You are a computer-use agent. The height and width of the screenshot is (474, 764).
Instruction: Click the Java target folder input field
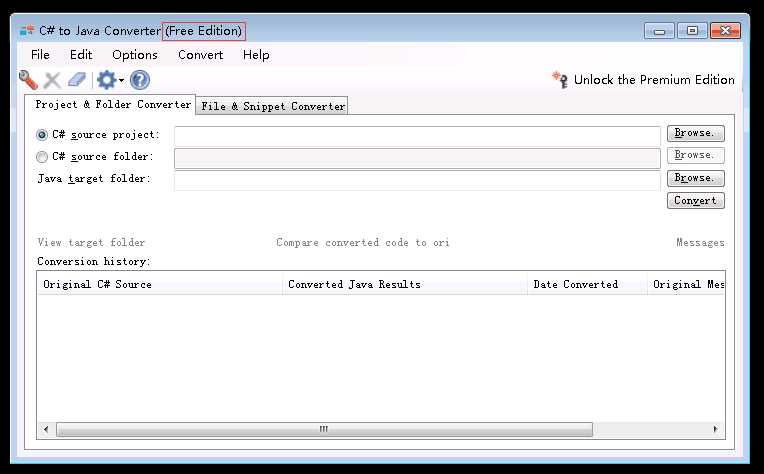[x=417, y=180]
